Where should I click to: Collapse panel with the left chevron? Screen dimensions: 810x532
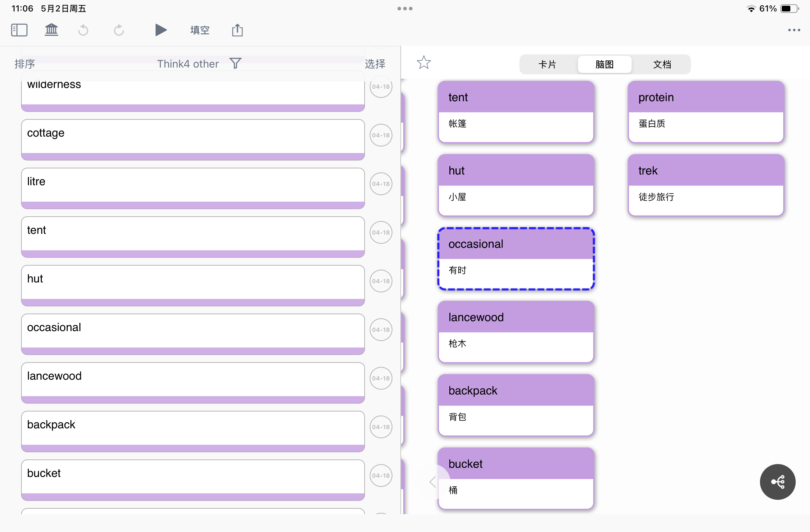tap(433, 482)
